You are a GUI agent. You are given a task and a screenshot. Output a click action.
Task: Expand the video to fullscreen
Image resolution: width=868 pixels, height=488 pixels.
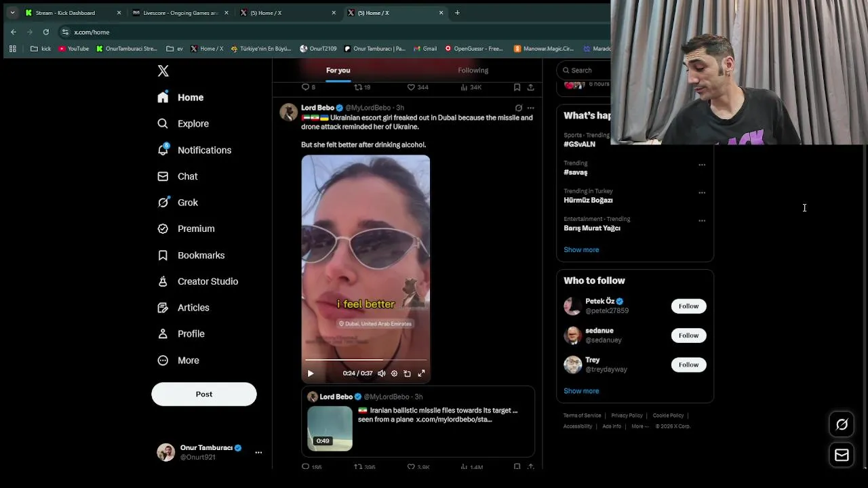click(x=421, y=373)
